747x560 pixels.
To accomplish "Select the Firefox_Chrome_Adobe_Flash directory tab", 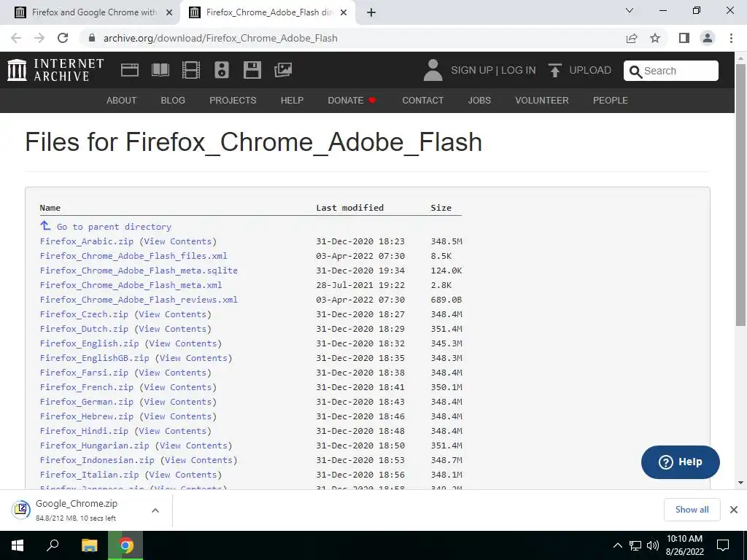I will (x=267, y=12).
